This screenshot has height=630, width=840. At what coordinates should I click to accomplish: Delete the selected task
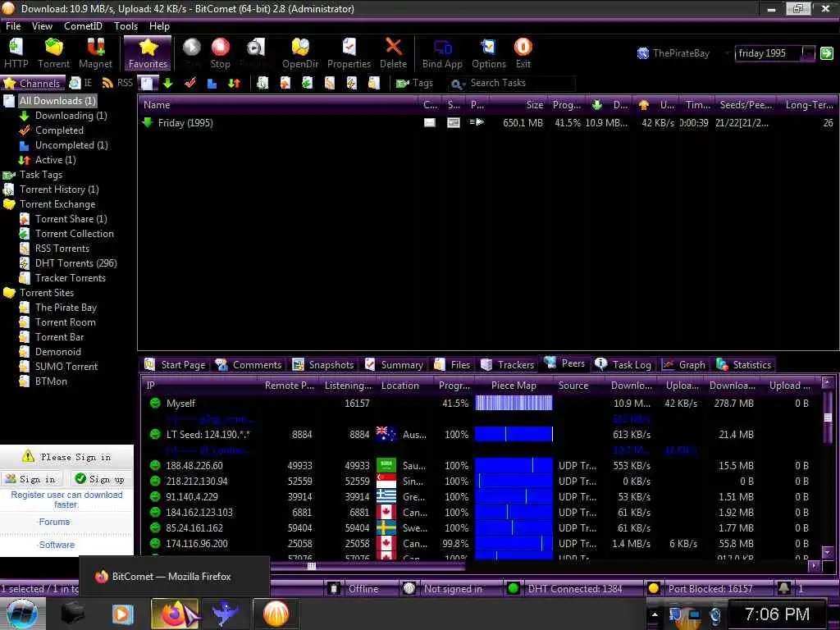click(x=393, y=53)
